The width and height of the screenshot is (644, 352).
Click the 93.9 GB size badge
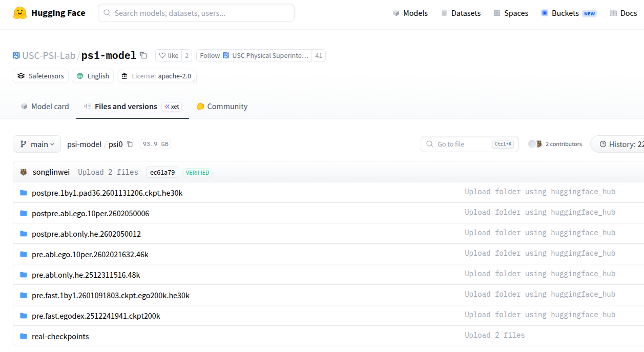tap(155, 144)
